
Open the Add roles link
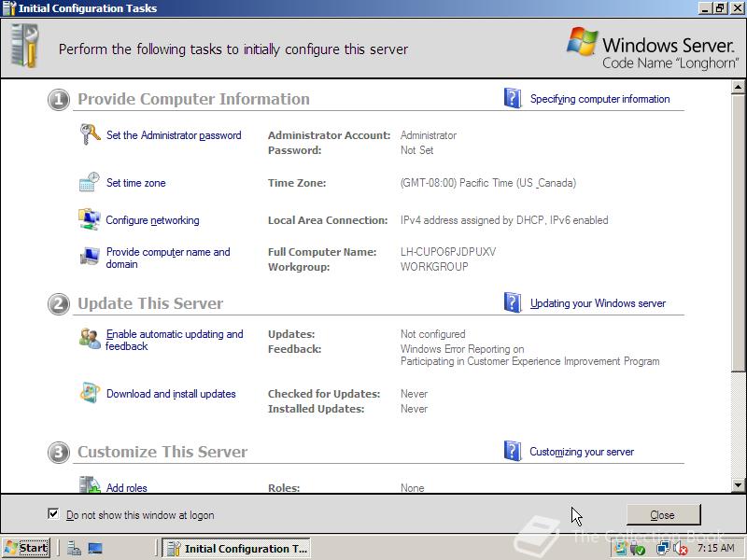[127, 487]
